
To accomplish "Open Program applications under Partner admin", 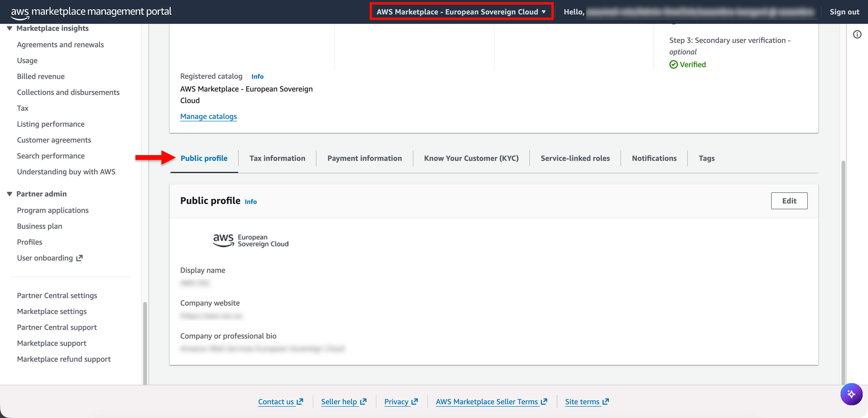I will [53, 210].
